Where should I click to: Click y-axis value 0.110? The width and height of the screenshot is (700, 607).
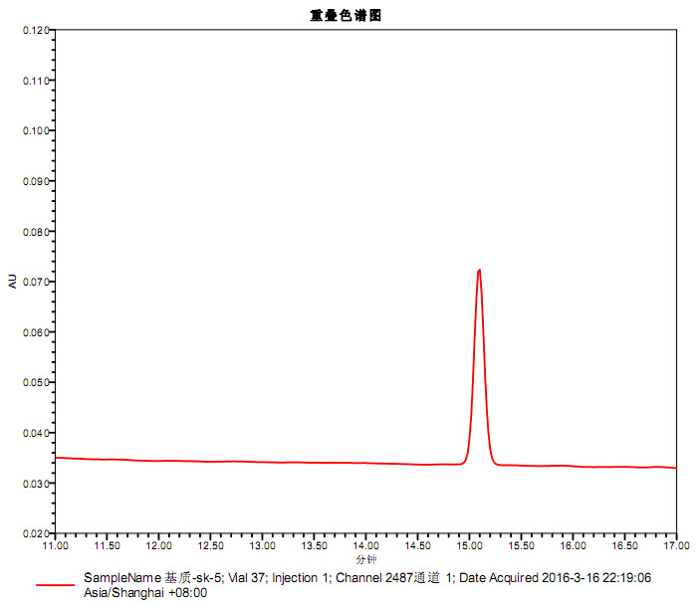[x=36, y=81]
